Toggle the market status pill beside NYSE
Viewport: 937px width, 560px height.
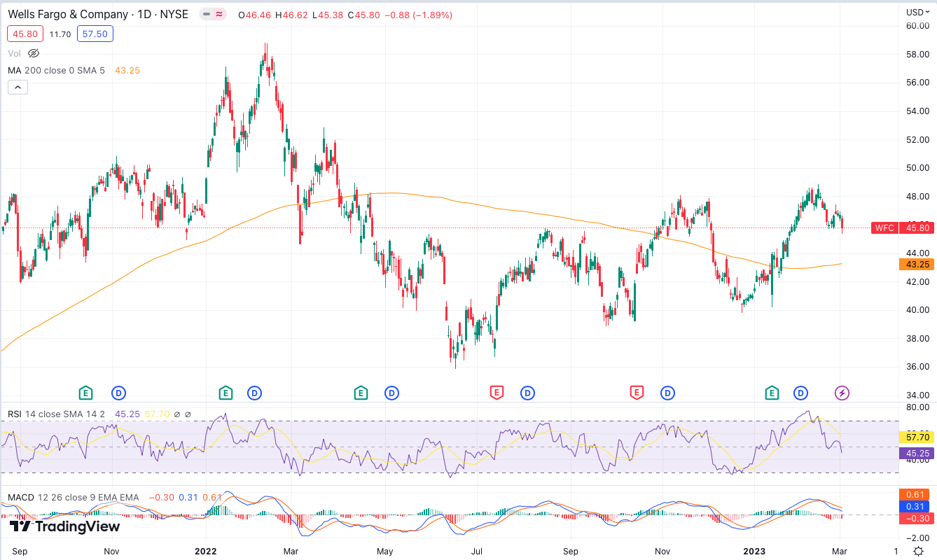click(x=212, y=14)
